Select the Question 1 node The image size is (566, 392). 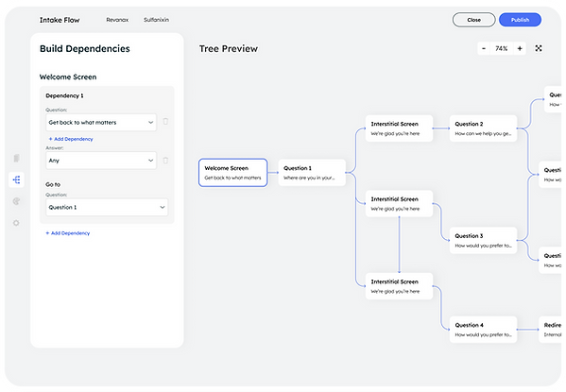coord(312,173)
